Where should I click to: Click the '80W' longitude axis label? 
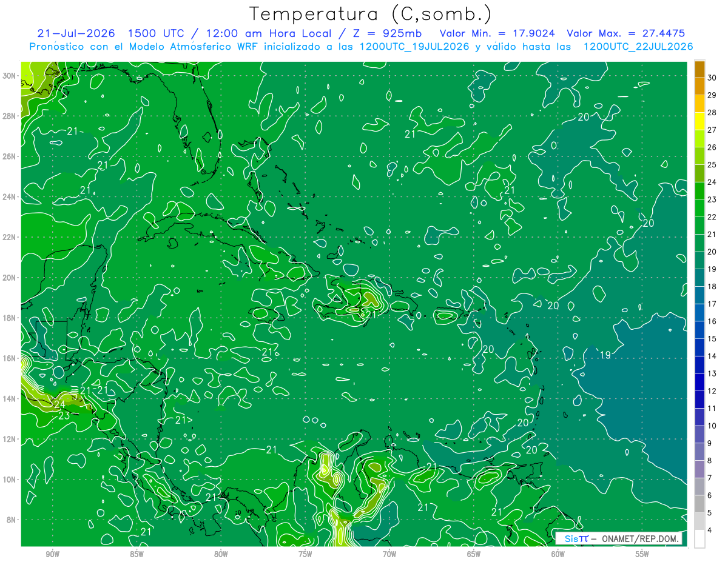(221, 554)
